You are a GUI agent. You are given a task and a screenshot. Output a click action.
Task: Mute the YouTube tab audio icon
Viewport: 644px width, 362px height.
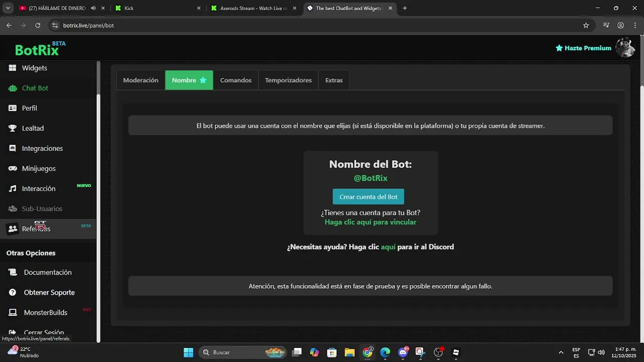(x=94, y=8)
